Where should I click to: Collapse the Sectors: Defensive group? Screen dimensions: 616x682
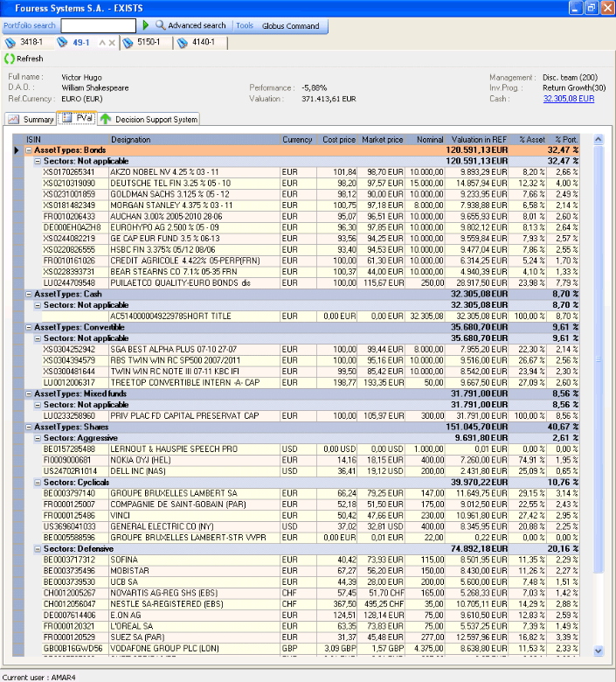(38, 549)
